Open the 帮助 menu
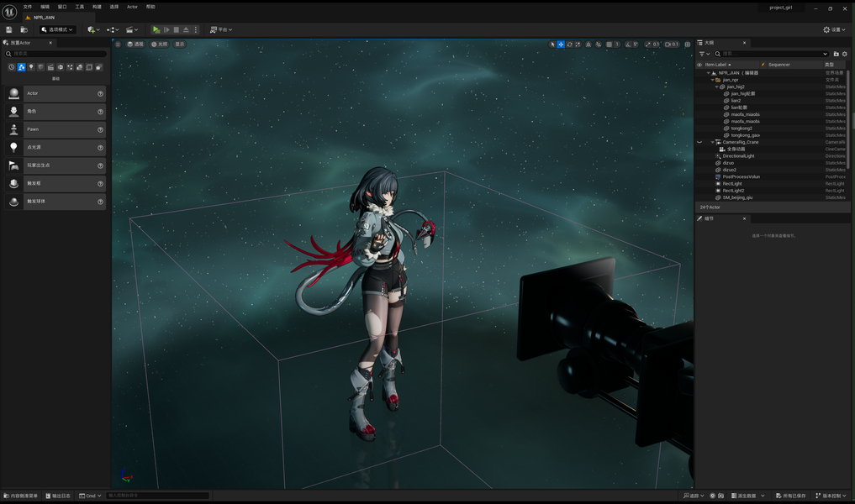This screenshot has height=504, width=855. (150, 7)
